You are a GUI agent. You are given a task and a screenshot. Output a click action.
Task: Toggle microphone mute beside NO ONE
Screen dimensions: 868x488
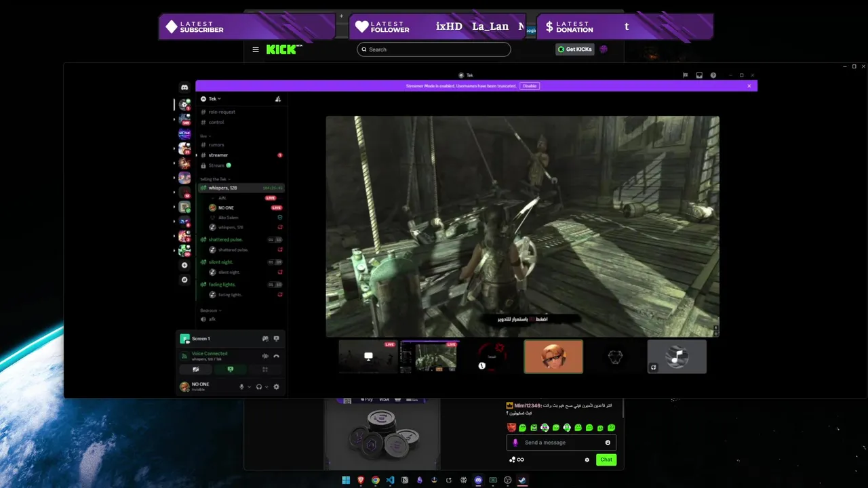pos(241,387)
